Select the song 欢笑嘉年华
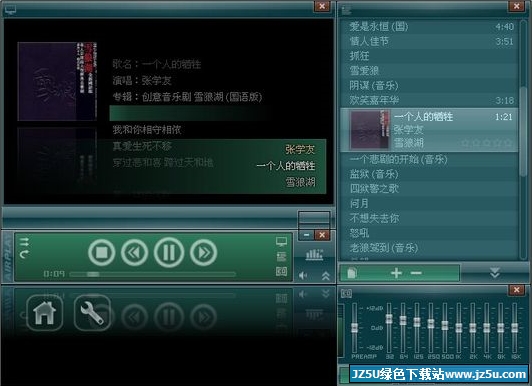The height and width of the screenshot is (386, 532). click(428, 100)
